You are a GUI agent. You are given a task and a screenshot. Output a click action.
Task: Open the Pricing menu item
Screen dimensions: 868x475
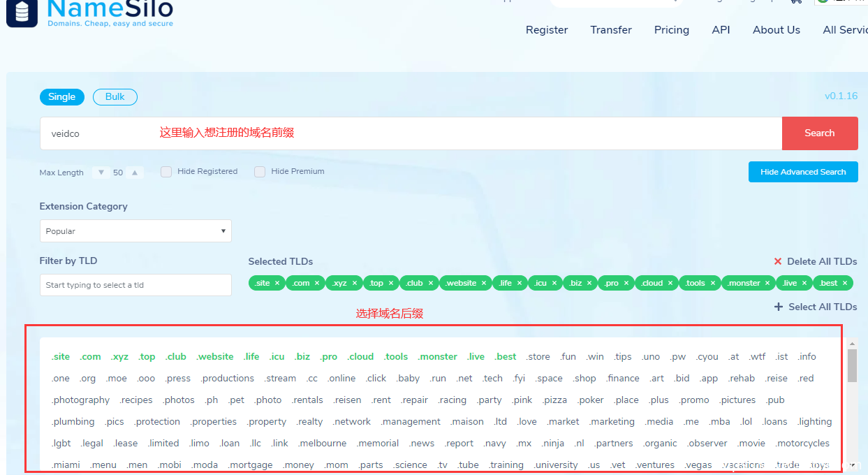pyautogui.click(x=671, y=30)
